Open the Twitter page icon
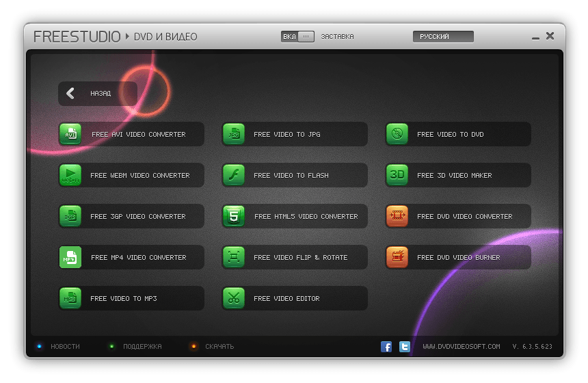The width and height of the screenshot is (588, 383). (405, 347)
